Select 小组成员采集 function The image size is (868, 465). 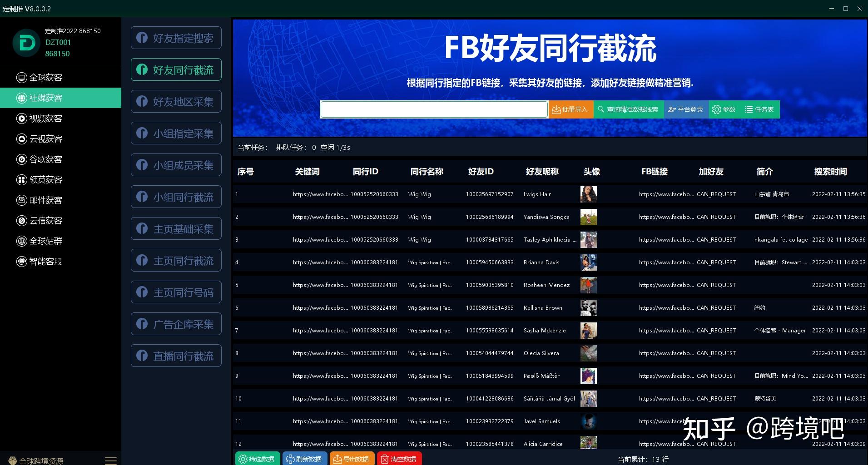click(x=176, y=165)
